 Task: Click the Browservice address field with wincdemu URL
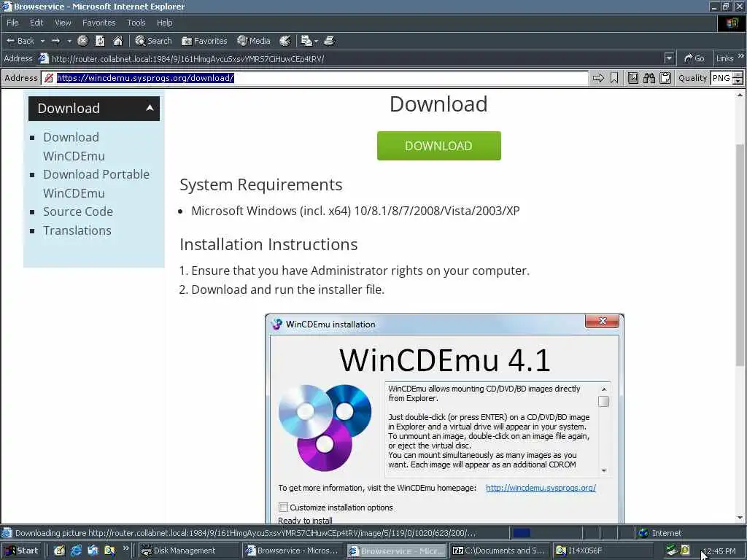pos(315,78)
